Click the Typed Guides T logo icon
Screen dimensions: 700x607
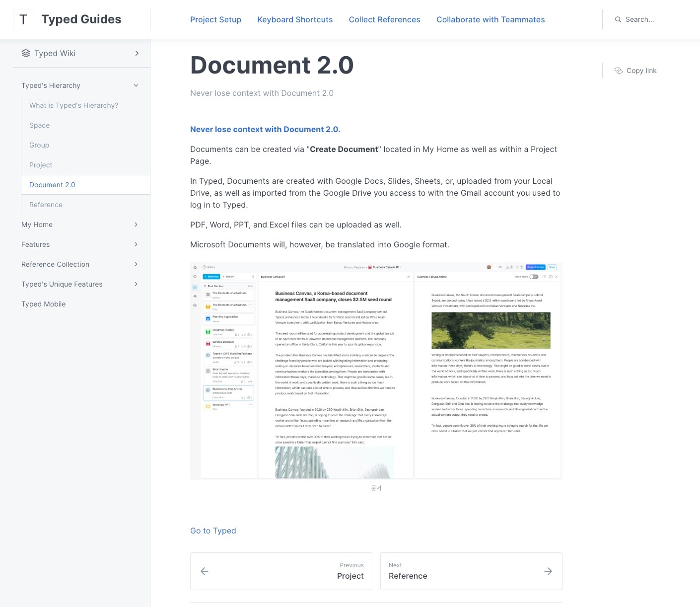coord(23,19)
